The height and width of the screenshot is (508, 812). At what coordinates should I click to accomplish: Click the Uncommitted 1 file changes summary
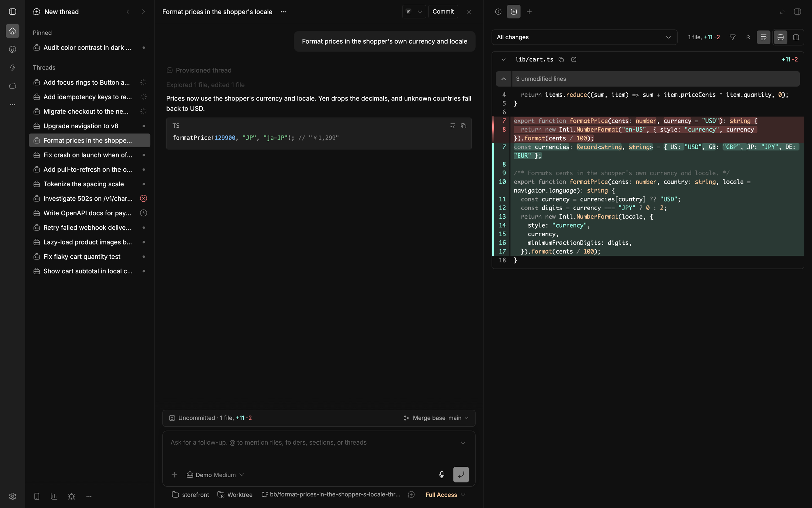(210, 418)
